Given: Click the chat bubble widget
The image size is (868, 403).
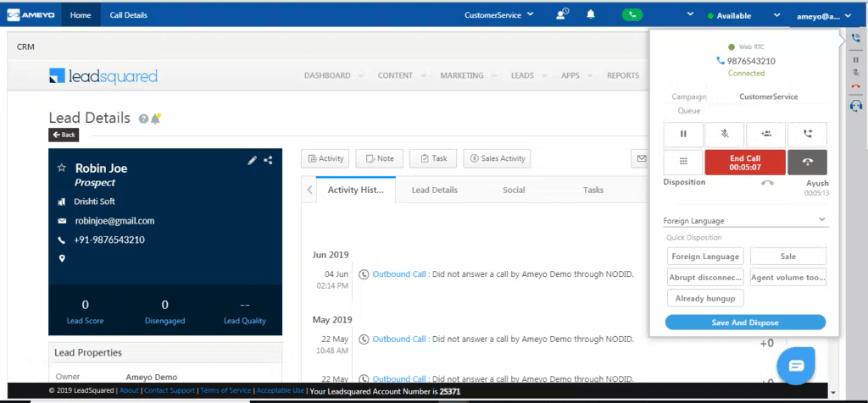Looking at the screenshot, I should coord(796,365).
